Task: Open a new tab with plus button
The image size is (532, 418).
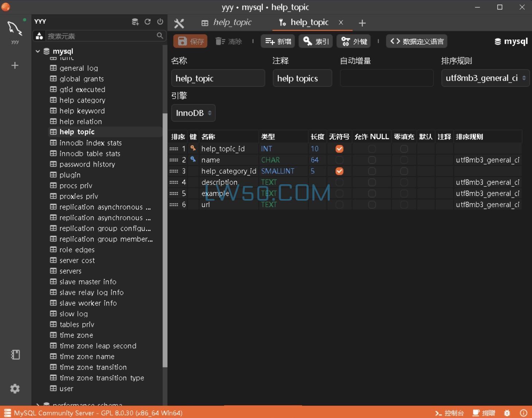Action: click(362, 23)
